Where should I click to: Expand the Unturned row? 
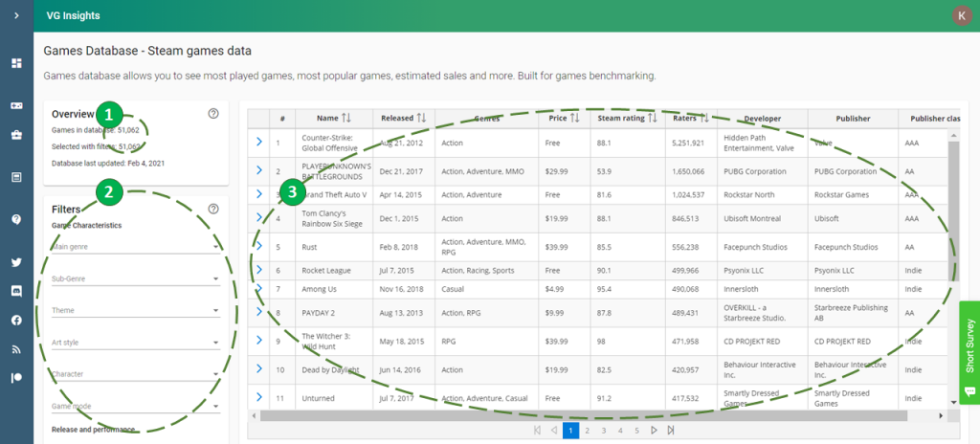click(259, 397)
